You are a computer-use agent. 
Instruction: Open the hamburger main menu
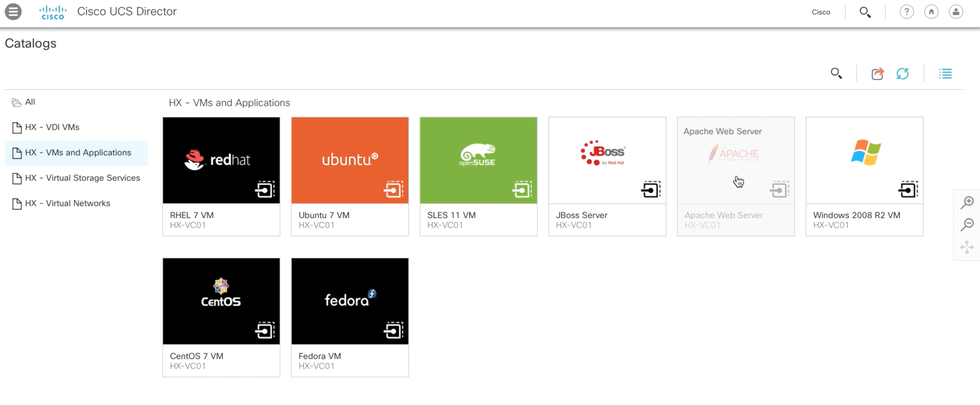(13, 11)
